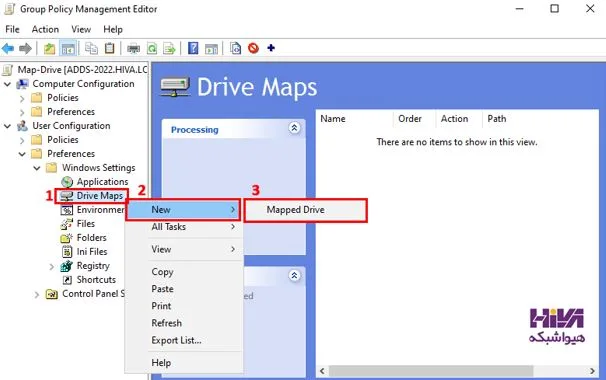Click horizontal scrollbar left arrow
The image size is (606, 380).
[x=322, y=371]
